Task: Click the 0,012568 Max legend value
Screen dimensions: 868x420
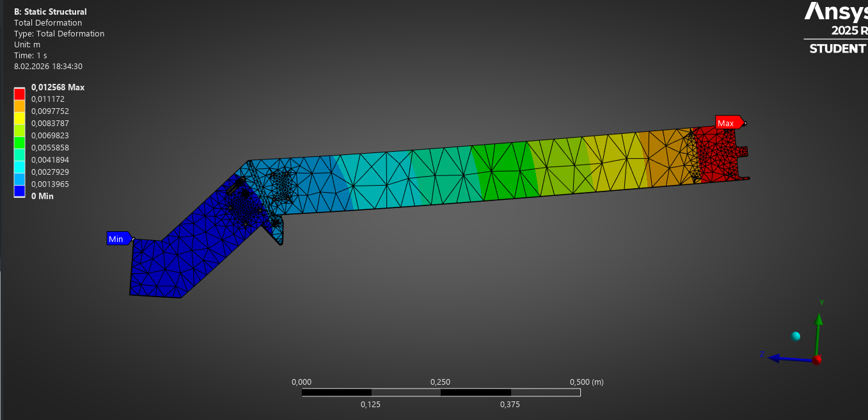Action: point(58,88)
